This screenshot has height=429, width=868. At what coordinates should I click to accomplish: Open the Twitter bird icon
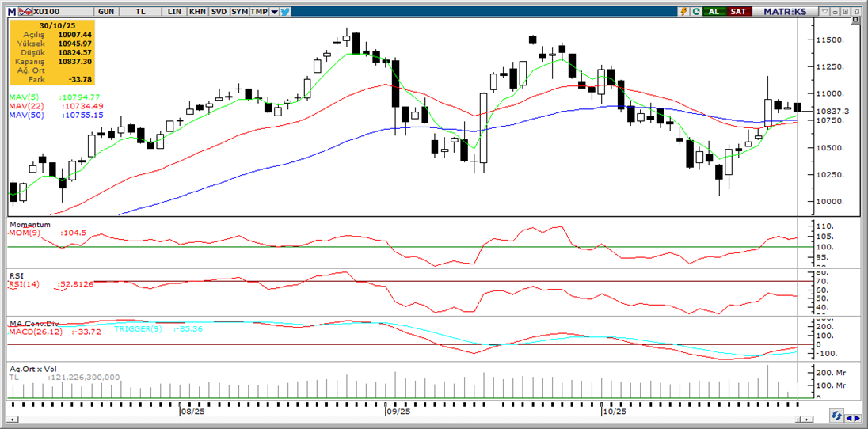(285, 12)
